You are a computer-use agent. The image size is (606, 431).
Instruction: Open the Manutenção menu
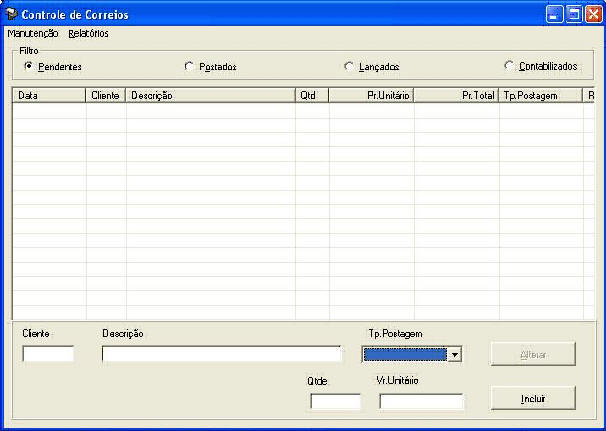32,33
